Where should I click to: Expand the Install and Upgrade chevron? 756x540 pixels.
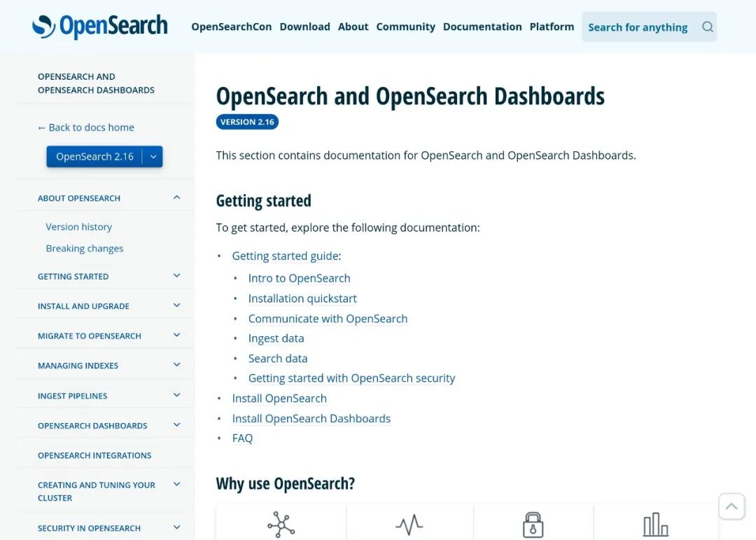(176, 305)
